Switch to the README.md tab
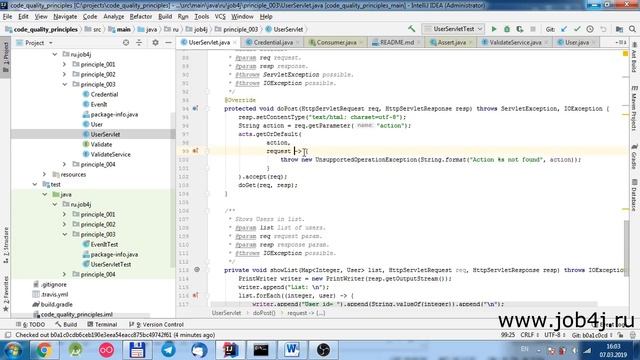The image size is (640, 360). pos(397,42)
